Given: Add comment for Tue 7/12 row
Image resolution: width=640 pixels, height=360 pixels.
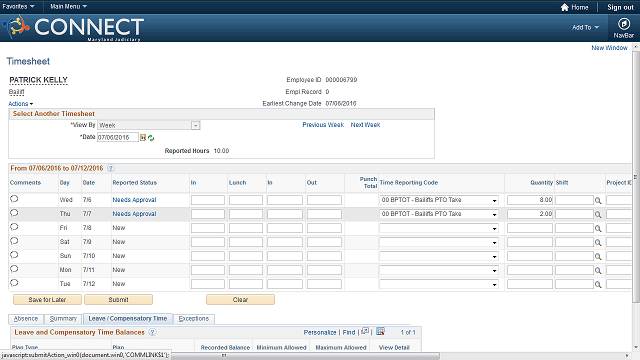Looking at the screenshot, I should coord(14,283).
